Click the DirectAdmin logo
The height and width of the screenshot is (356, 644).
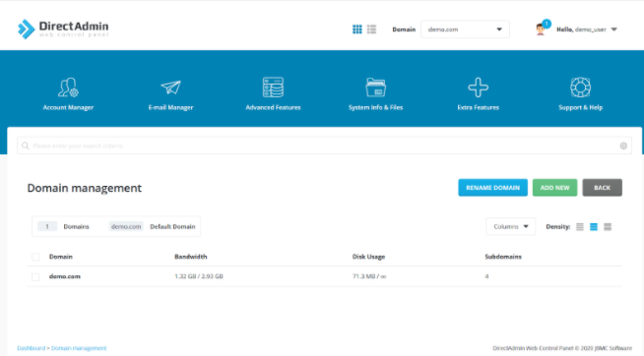click(63, 30)
